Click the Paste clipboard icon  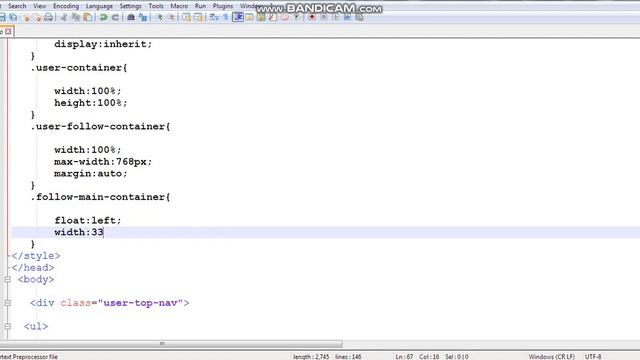pos(87,17)
